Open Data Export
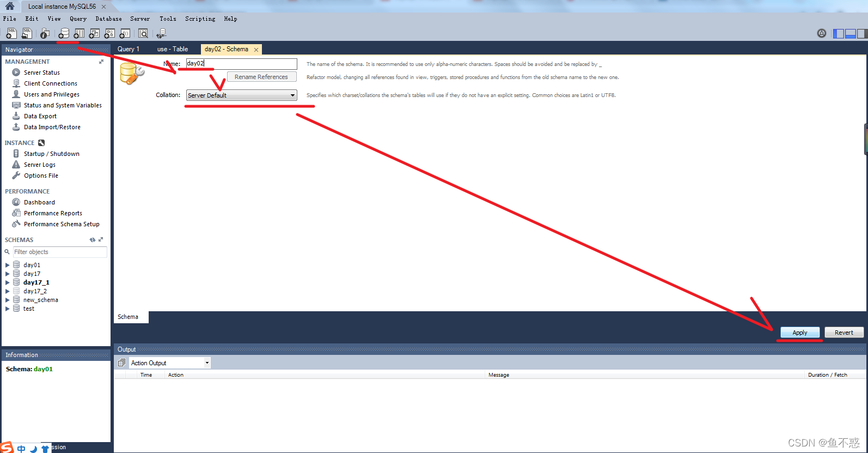The width and height of the screenshot is (868, 453). 40,116
